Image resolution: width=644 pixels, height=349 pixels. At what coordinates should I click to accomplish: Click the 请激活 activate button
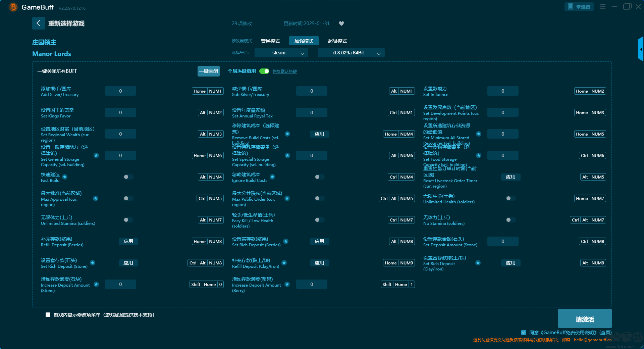point(585,319)
